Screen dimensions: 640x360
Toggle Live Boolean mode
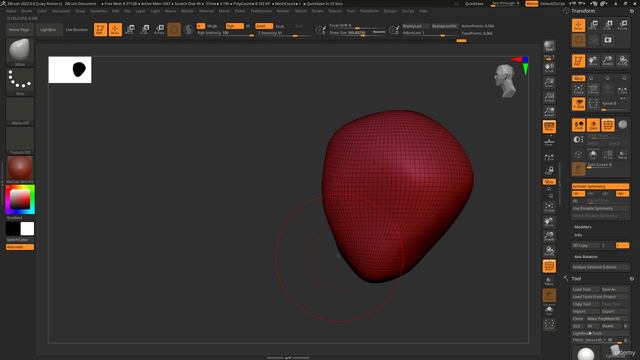[77, 30]
